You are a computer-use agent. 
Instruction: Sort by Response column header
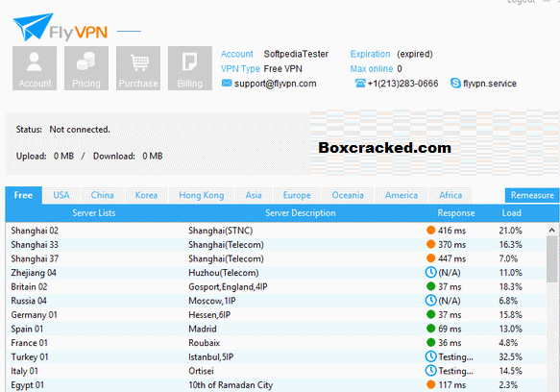pos(456,213)
